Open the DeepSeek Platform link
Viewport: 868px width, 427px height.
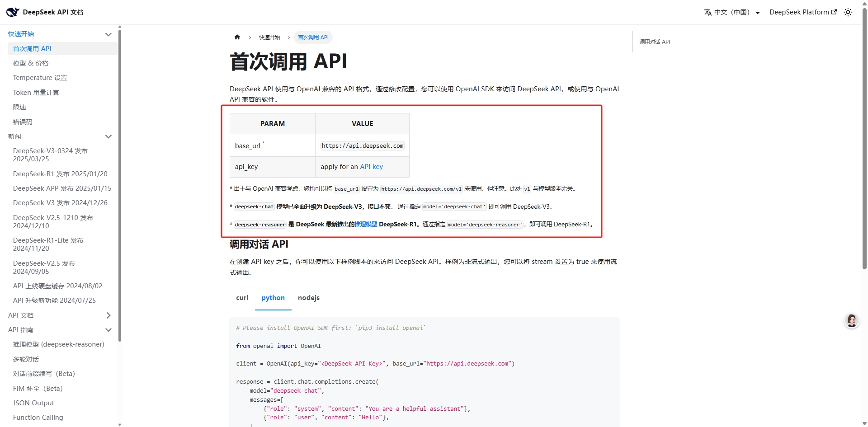[803, 12]
